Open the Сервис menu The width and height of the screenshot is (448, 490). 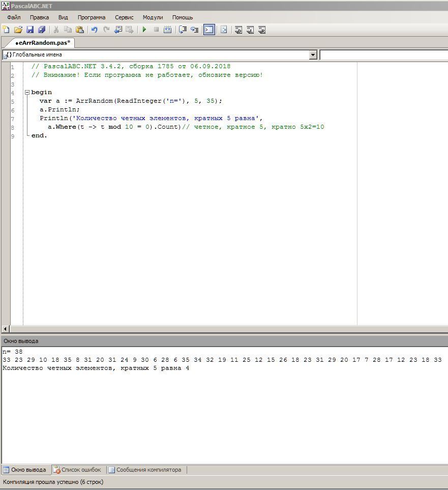click(x=124, y=17)
